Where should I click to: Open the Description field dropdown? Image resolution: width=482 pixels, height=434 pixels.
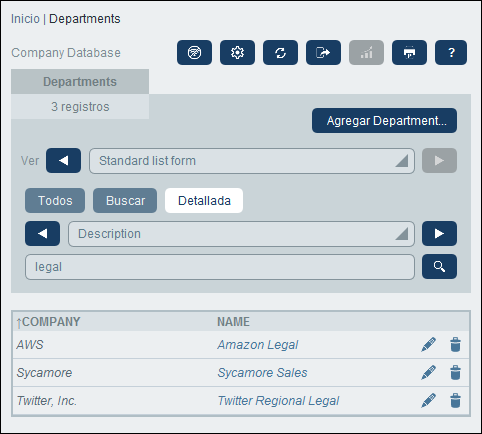point(241,234)
